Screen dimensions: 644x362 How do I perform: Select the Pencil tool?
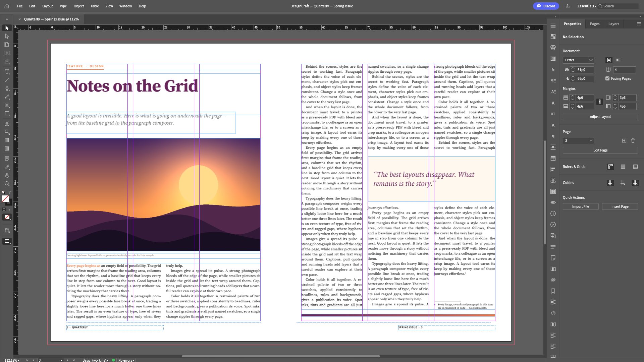[7, 97]
